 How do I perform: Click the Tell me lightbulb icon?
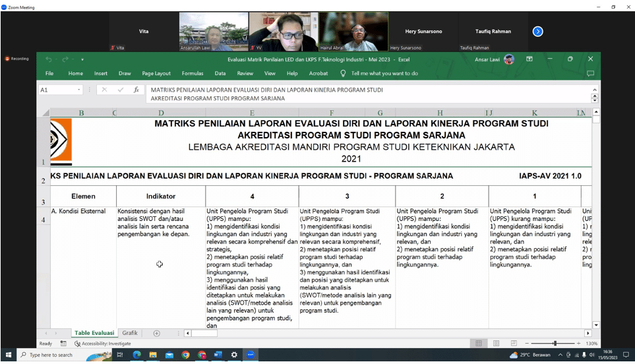343,73
